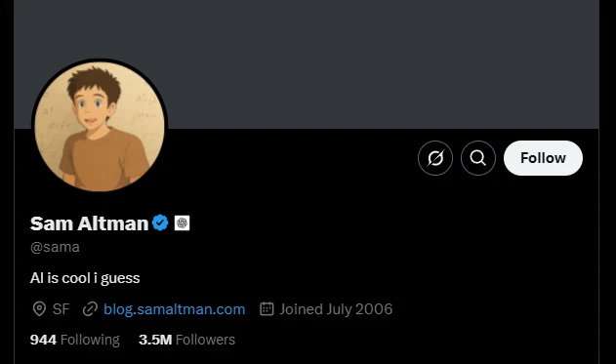Open the cartoon profile avatar picture

tap(100, 127)
